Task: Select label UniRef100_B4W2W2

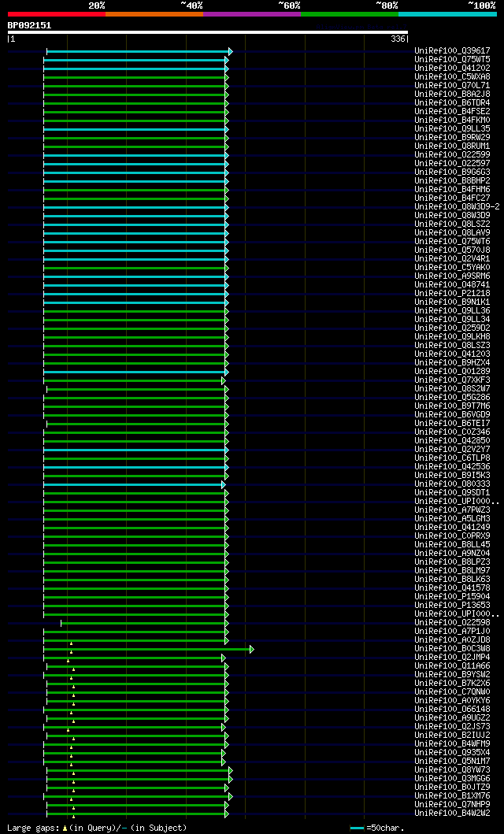Action: [452, 813]
